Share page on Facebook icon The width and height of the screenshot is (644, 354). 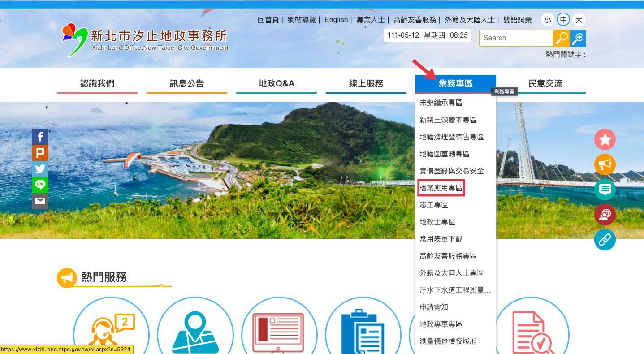click(40, 137)
